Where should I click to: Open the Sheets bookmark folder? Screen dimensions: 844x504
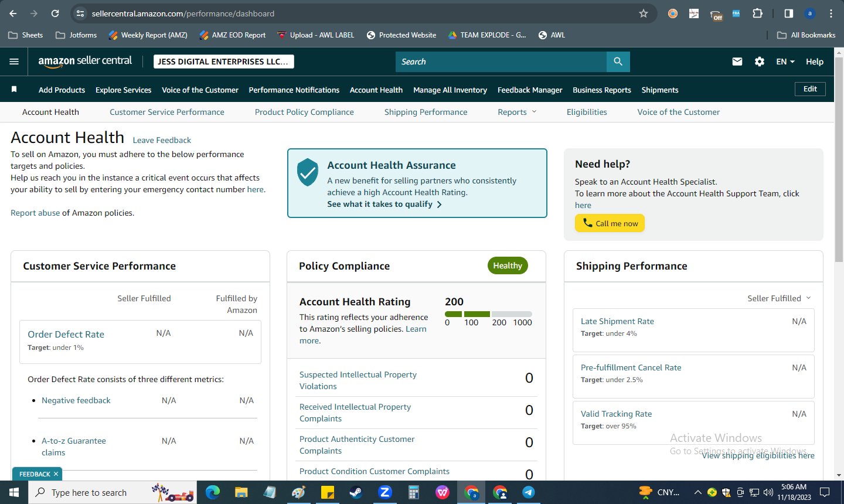(x=26, y=35)
